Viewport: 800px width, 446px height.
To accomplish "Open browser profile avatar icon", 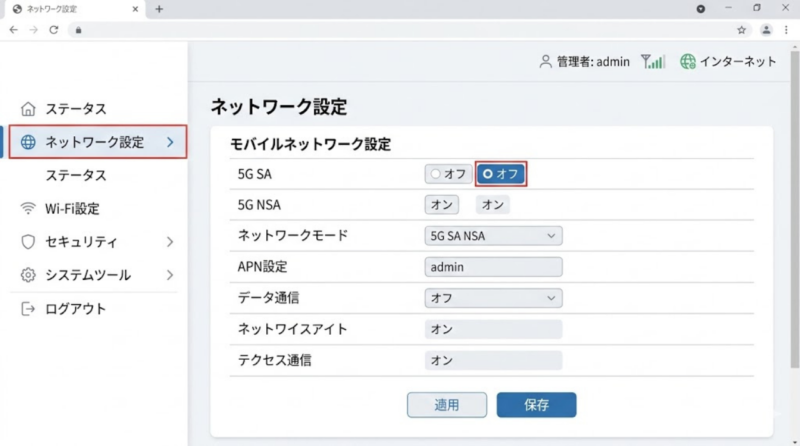I will pos(766,30).
